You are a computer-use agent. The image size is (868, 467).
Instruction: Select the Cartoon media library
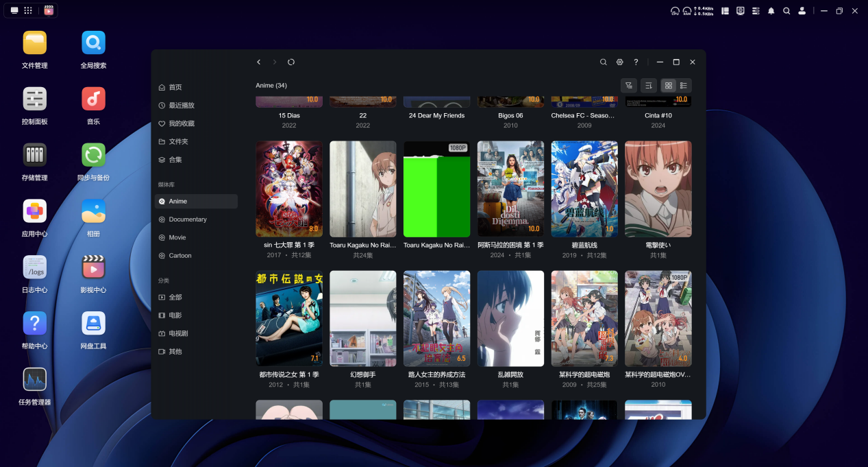pos(196,256)
